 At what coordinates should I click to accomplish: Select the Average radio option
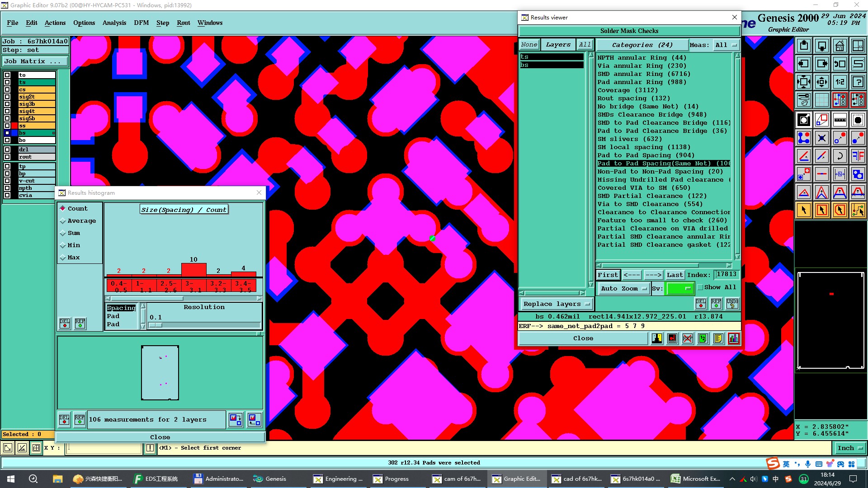[x=63, y=221]
